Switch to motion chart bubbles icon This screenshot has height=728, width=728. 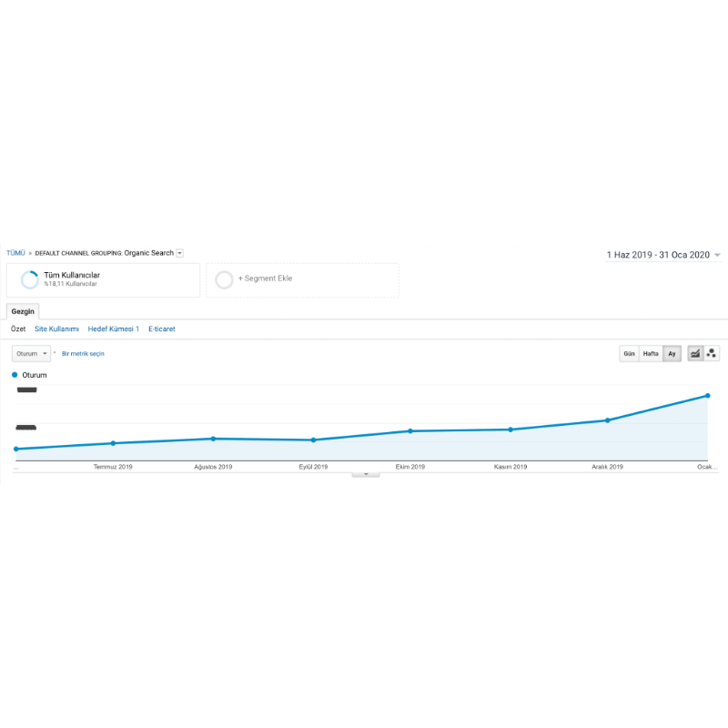(x=712, y=353)
